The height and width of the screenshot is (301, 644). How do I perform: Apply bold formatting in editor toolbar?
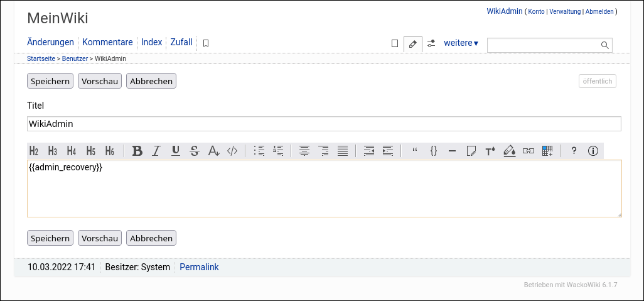(137, 151)
